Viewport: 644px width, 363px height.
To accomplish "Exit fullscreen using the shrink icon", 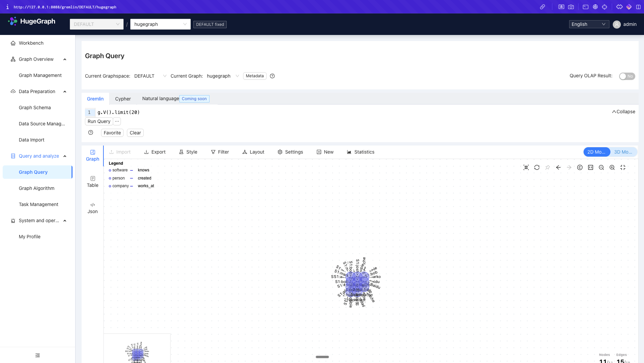I will [623, 167].
